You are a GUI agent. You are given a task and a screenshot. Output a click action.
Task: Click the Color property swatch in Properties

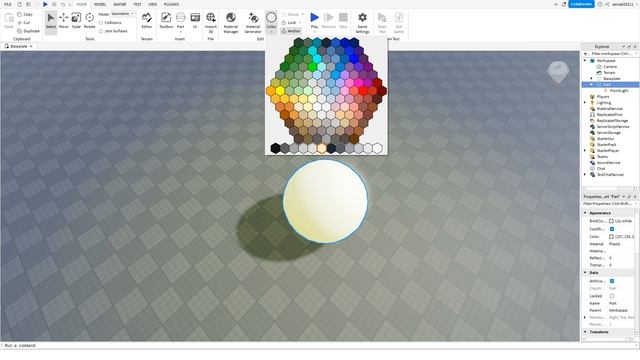point(611,237)
